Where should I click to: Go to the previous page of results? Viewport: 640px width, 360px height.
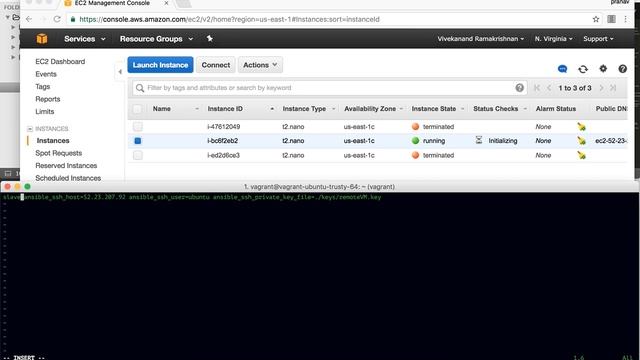coord(549,88)
